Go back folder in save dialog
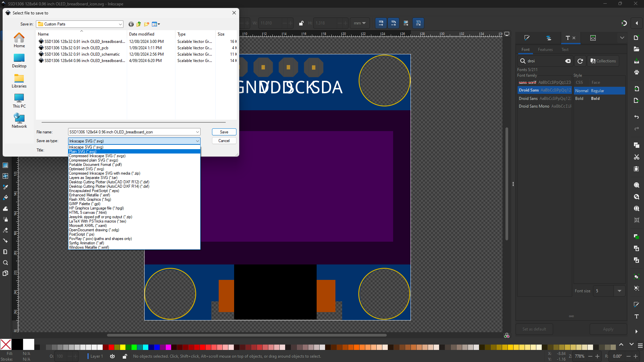Screen dimensions: 644x362 click(131, 24)
